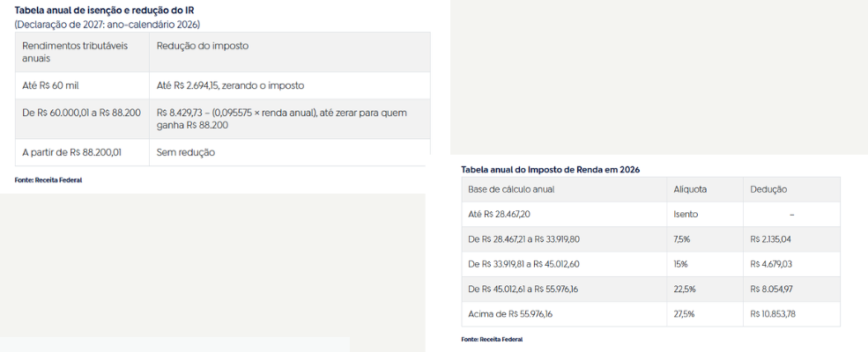Click the 'Base de cálculo anual' column header
The height and width of the screenshot is (352, 868).
pos(511,189)
